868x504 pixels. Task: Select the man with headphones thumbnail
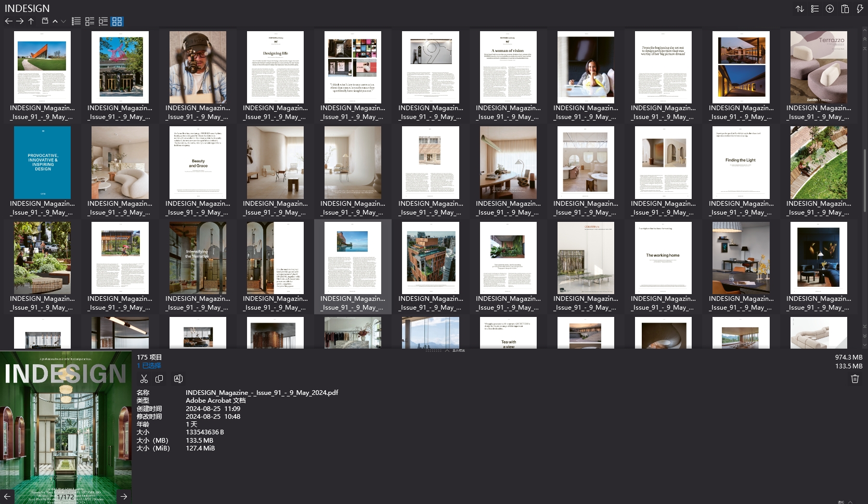198,67
